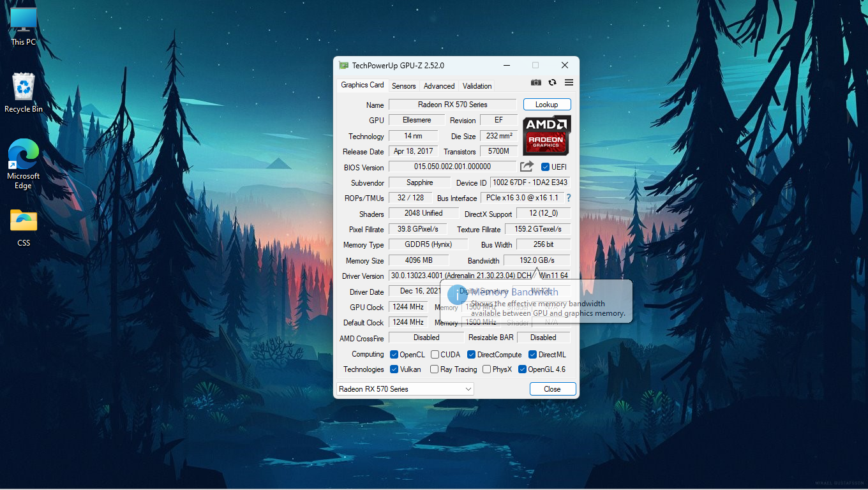Click the Resizable BAR value Disabled
868x490 pixels.
coord(543,338)
